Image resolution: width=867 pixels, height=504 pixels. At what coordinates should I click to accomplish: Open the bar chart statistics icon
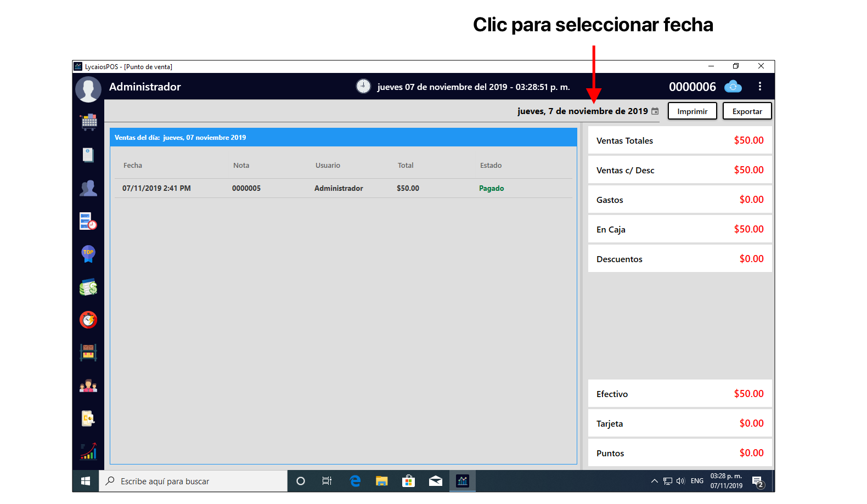(88, 451)
